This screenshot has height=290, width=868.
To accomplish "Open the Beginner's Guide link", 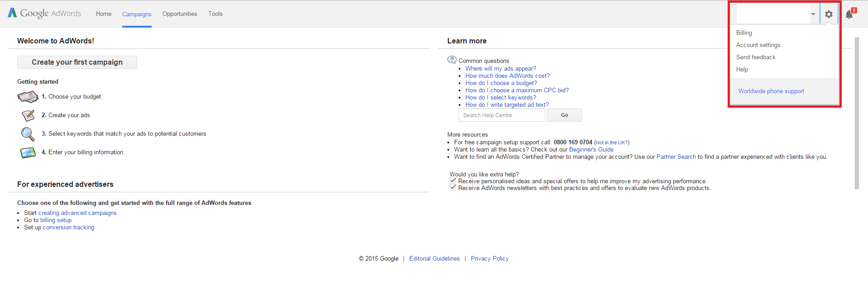I will (591, 149).
